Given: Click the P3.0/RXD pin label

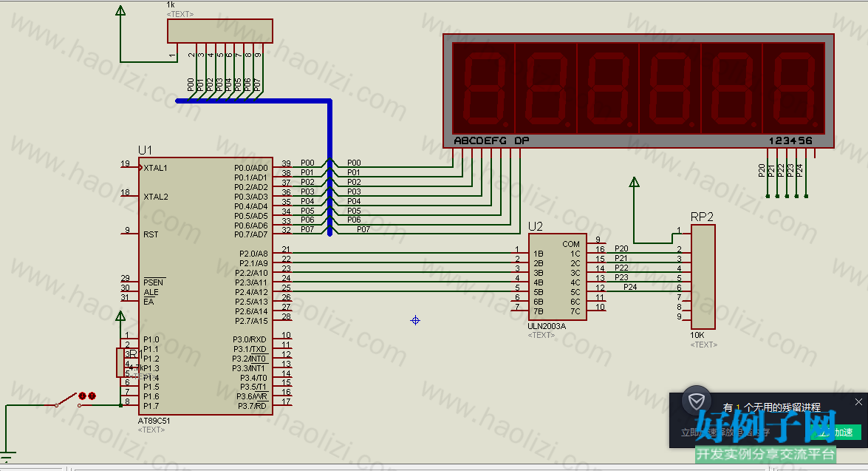Looking at the screenshot, I should (250, 339).
